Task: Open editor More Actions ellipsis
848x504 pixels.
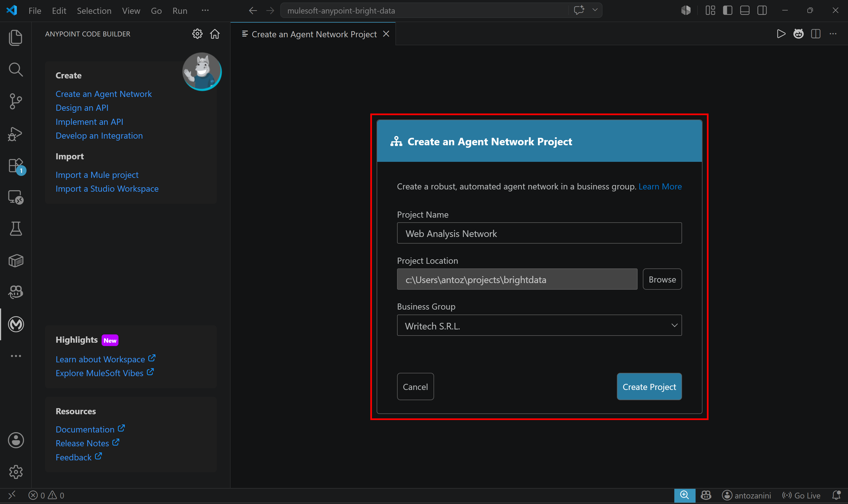Action: pyautogui.click(x=833, y=34)
